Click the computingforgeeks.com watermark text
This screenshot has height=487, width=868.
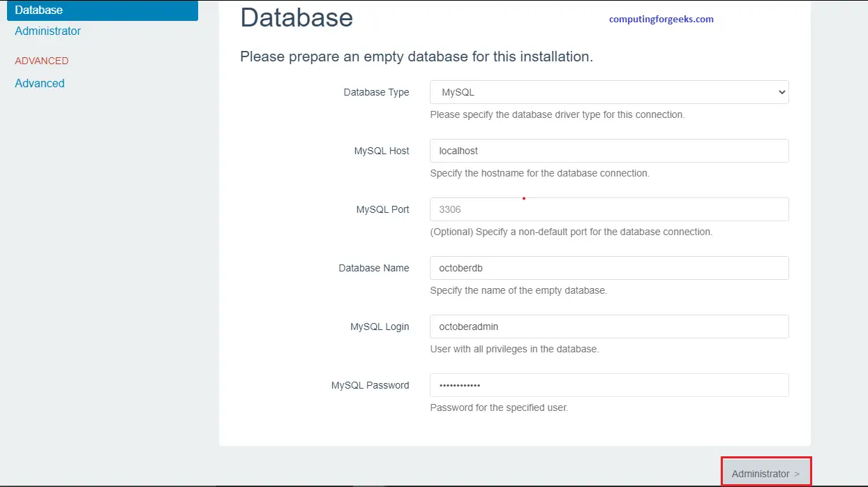661,20
